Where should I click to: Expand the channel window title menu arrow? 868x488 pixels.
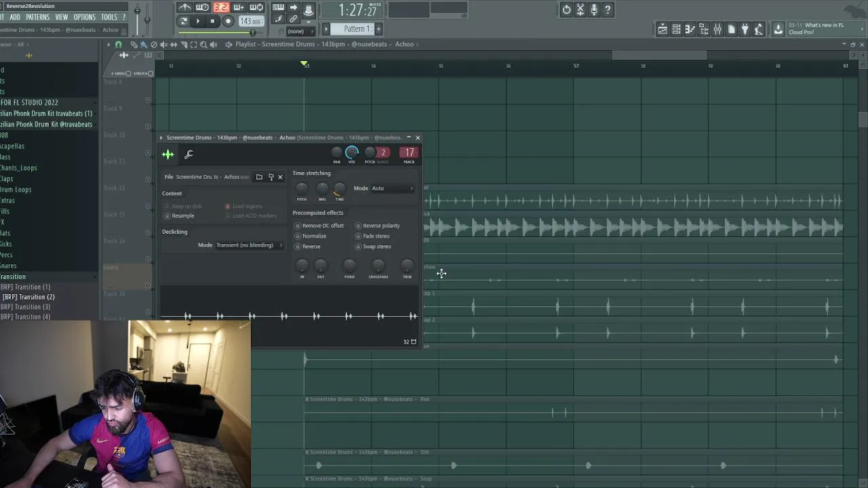coord(161,138)
